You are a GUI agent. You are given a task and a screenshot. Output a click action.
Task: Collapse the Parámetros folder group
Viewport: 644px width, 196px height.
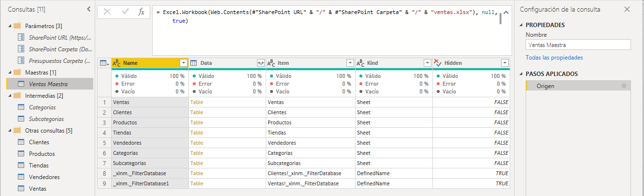click(9, 26)
